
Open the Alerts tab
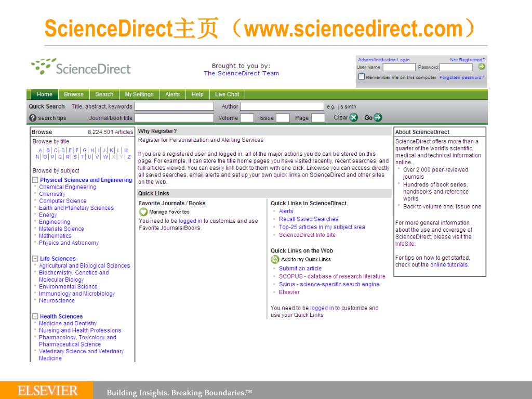click(172, 95)
